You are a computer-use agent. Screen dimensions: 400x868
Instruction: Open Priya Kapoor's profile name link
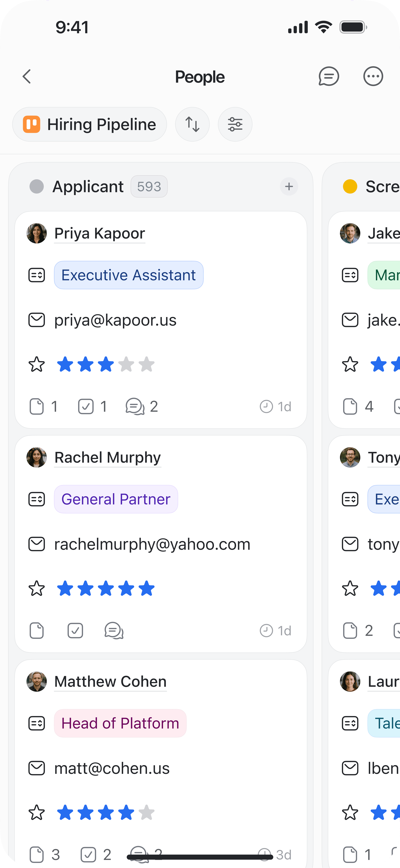coord(100,233)
